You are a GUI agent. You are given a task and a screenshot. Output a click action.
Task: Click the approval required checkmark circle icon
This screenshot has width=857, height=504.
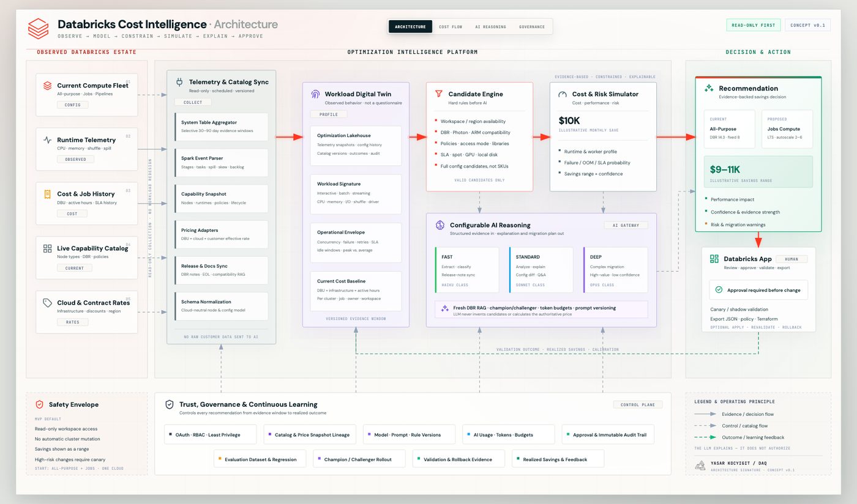click(719, 290)
